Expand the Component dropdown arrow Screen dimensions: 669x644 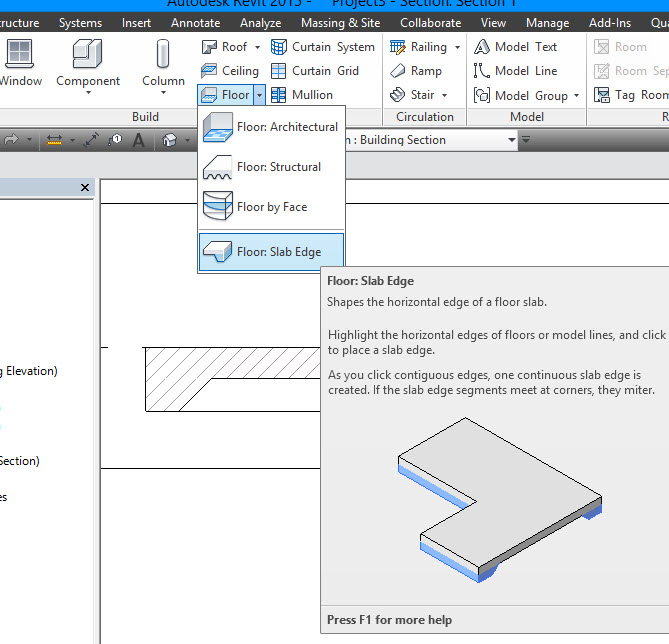click(x=88, y=93)
